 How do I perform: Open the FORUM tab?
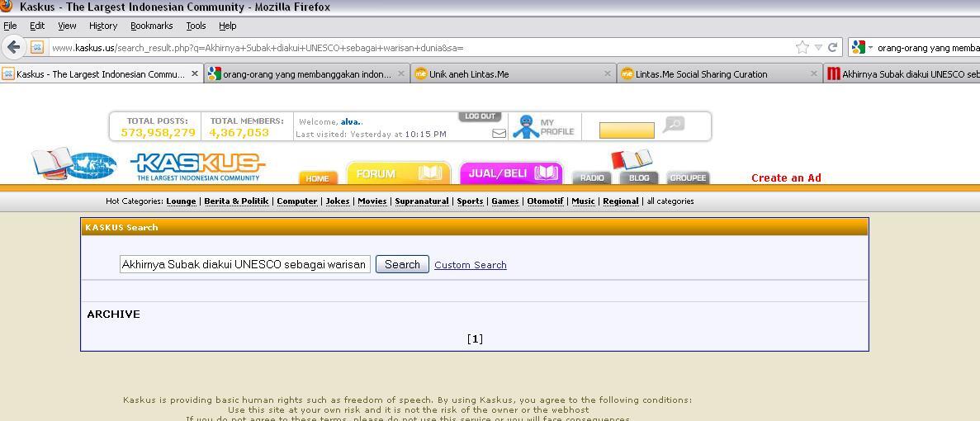pos(398,173)
